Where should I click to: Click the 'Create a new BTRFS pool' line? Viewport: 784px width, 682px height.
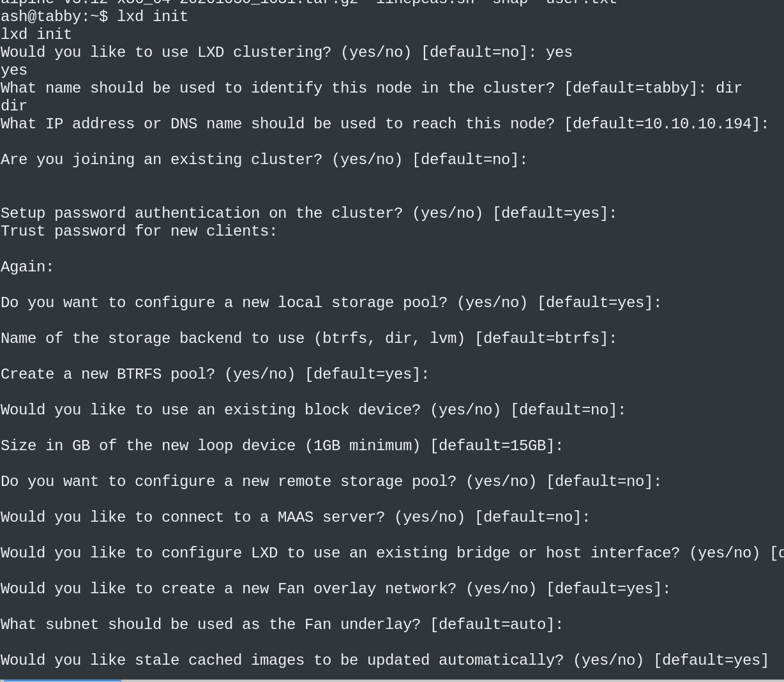tap(215, 374)
